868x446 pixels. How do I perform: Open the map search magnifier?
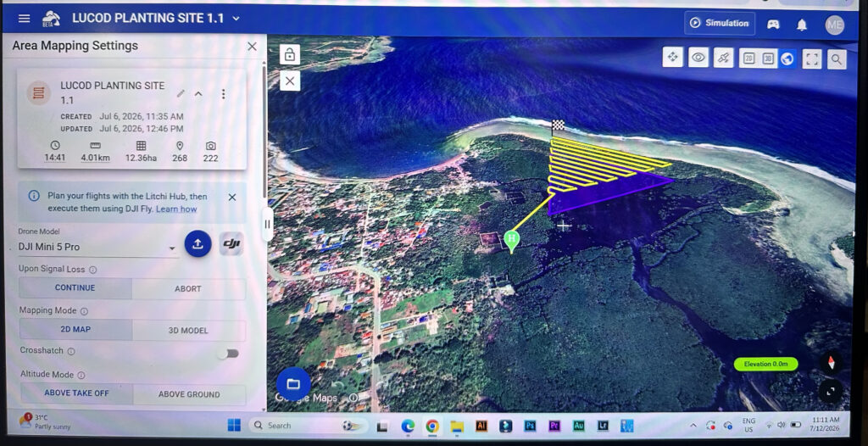pos(837,59)
